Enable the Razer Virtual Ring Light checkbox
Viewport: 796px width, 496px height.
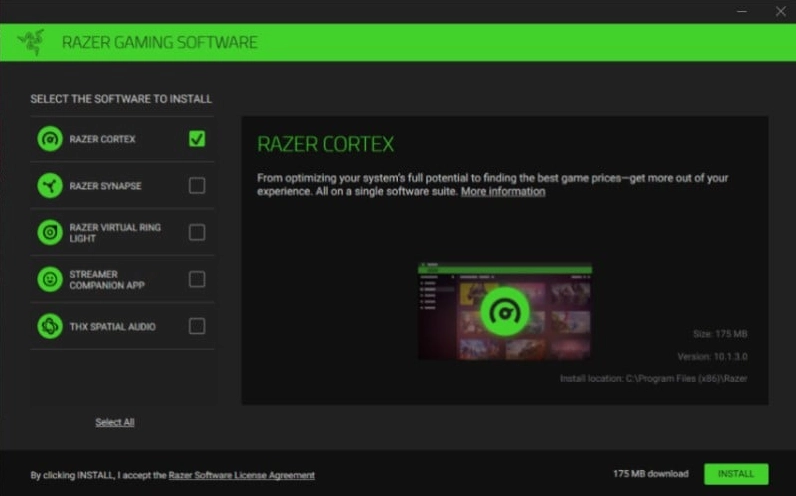(197, 233)
